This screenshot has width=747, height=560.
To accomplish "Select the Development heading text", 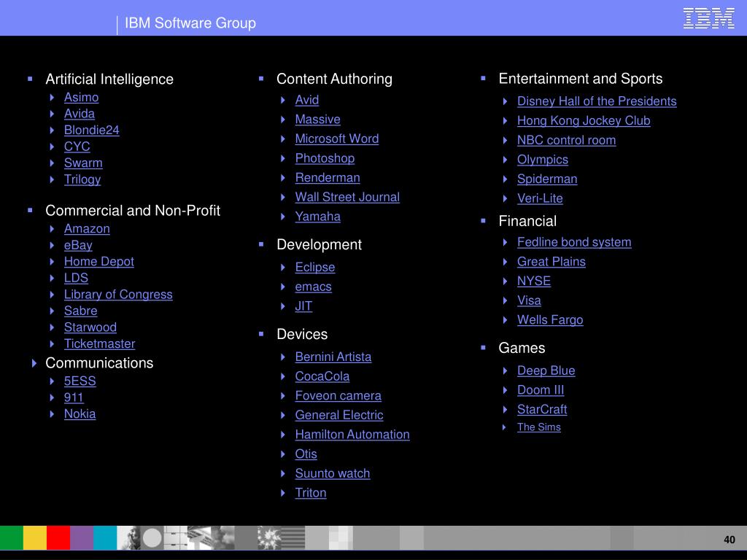I will pyautogui.click(x=319, y=245).
